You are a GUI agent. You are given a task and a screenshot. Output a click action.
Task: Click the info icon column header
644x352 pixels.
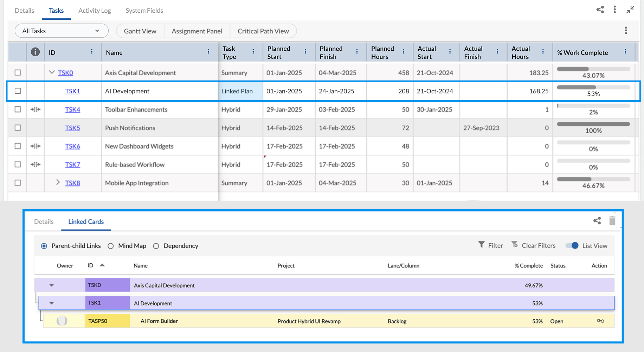click(35, 52)
